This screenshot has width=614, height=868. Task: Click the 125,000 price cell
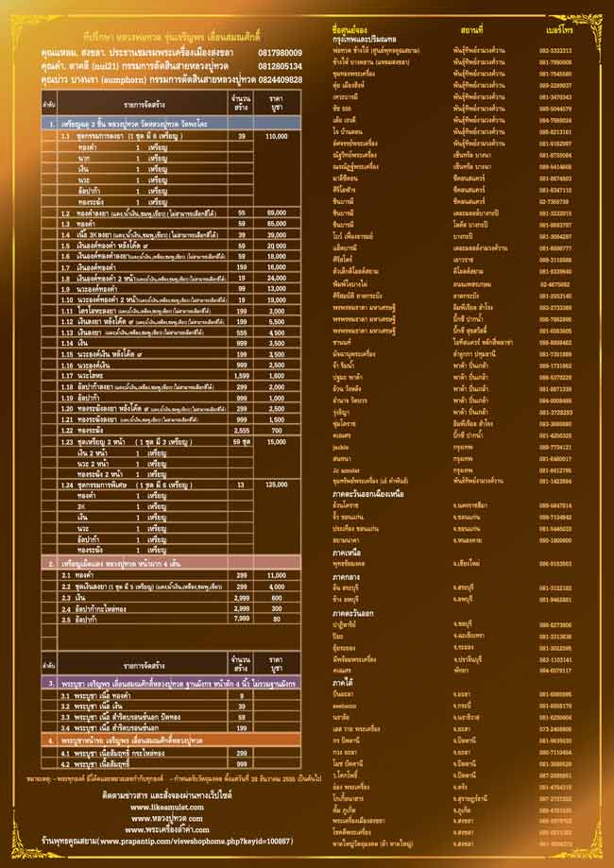click(278, 485)
